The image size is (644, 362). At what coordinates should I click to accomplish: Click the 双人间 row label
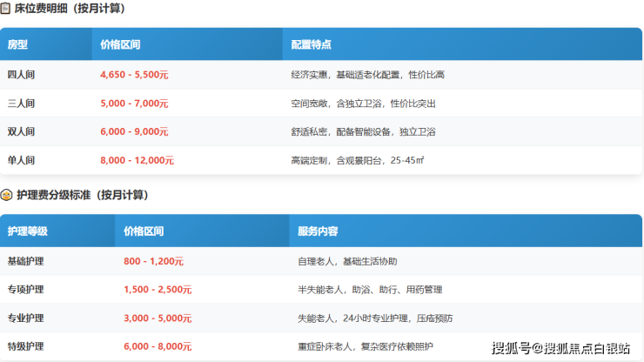pyautogui.click(x=21, y=132)
